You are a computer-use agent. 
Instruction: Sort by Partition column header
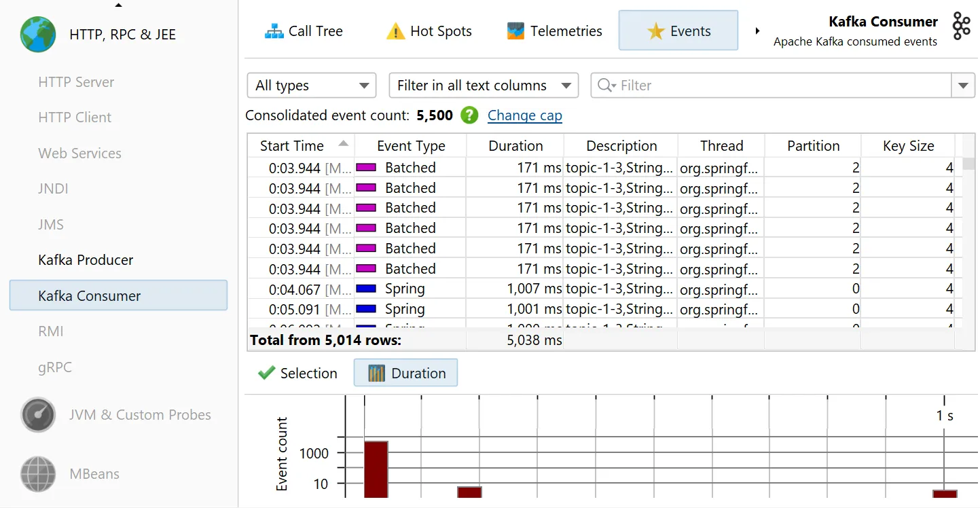coord(813,145)
